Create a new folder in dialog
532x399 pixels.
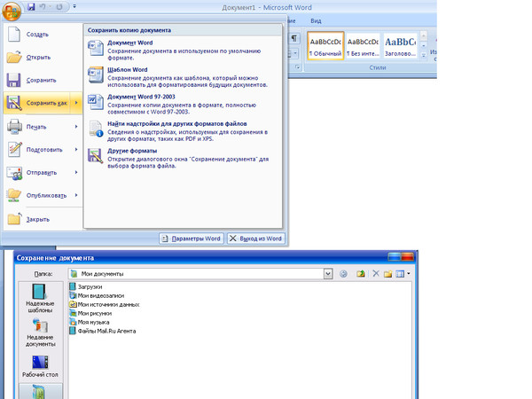pyautogui.click(x=388, y=274)
